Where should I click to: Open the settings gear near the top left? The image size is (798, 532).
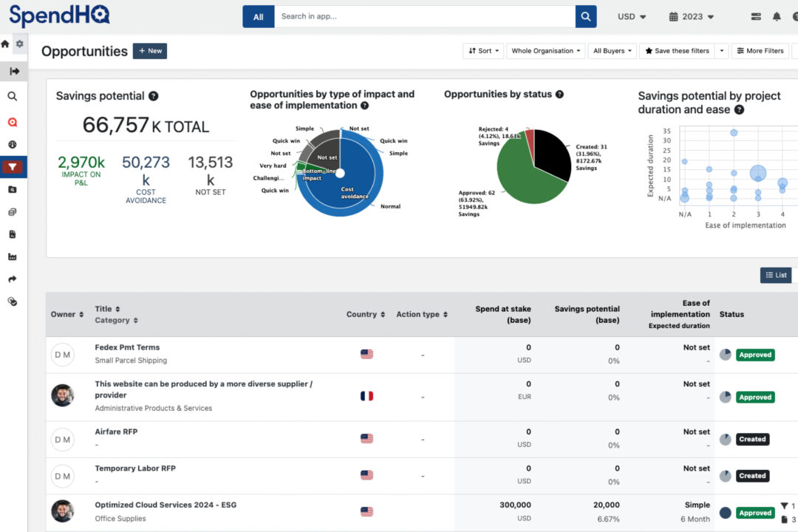[20, 43]
